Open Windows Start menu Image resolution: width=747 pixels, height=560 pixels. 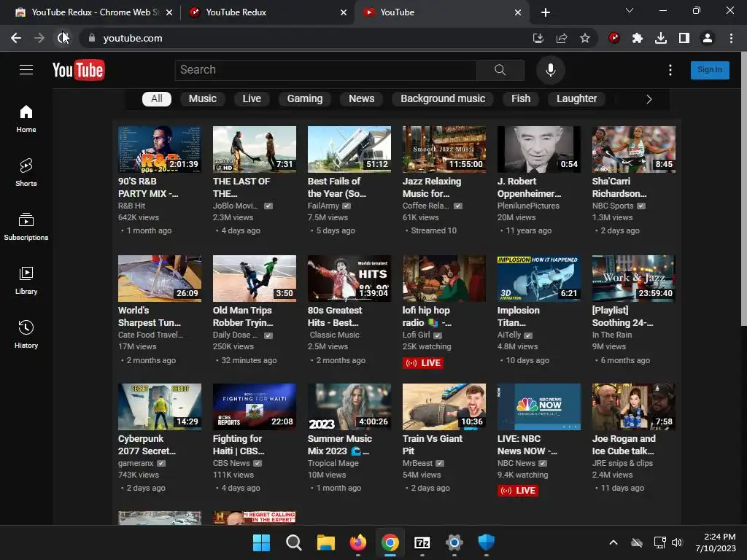click(x=261, y=542)
